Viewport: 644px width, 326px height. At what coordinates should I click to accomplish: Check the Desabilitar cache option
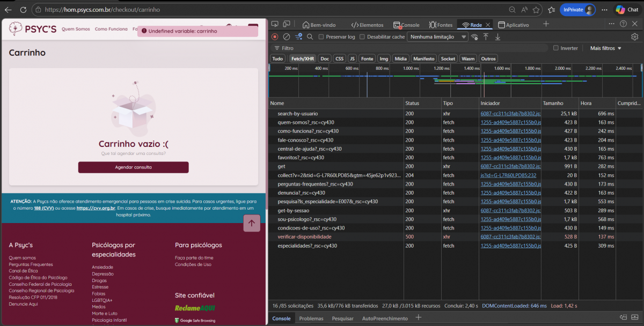(362, 37)
